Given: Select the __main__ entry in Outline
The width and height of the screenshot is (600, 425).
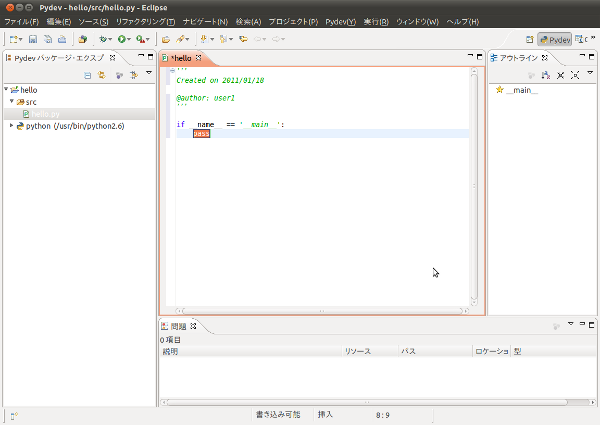Looking at the screenshot, I should (517, 90).
